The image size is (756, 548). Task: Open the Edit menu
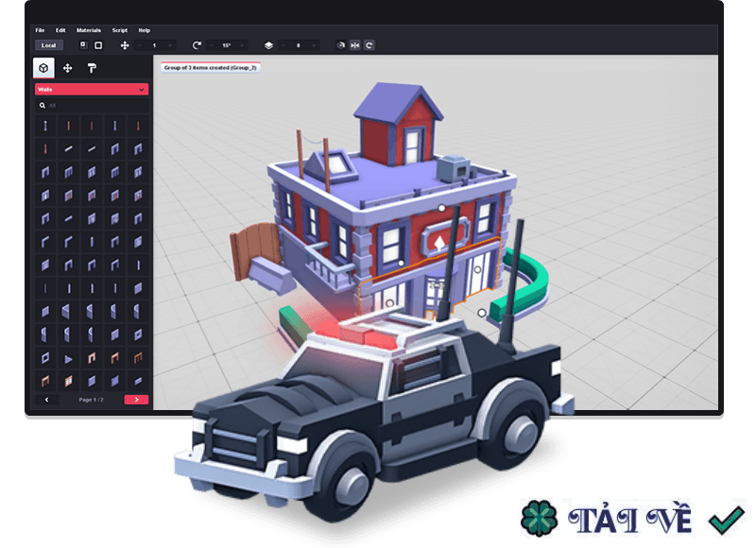(60, 30)
